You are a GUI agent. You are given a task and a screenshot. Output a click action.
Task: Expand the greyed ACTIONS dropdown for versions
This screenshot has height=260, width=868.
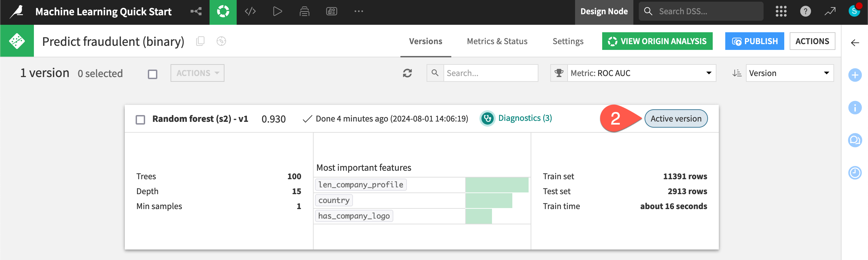[x=197, y=73]
